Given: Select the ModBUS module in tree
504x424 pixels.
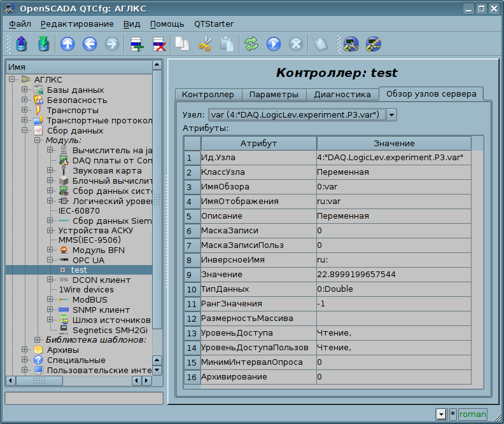Looking at the screenshot, I should pyautogui.click(x=89, y=299).
